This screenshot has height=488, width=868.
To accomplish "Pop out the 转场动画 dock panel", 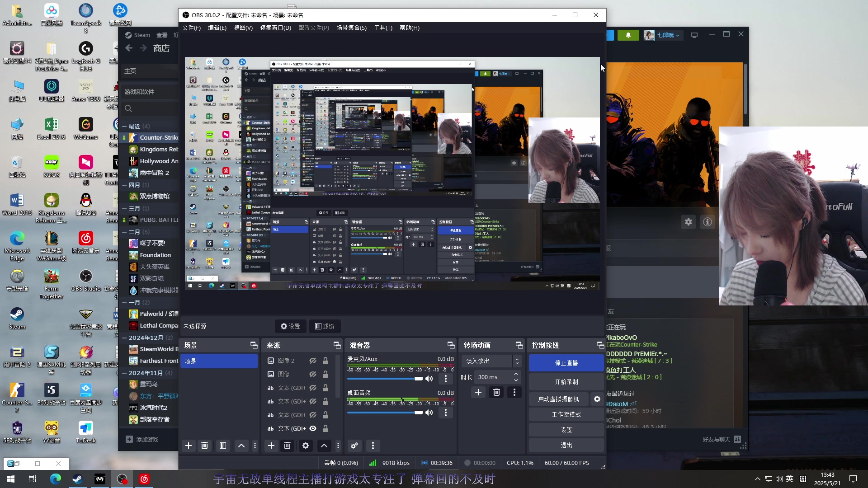I will click(519, 345).
